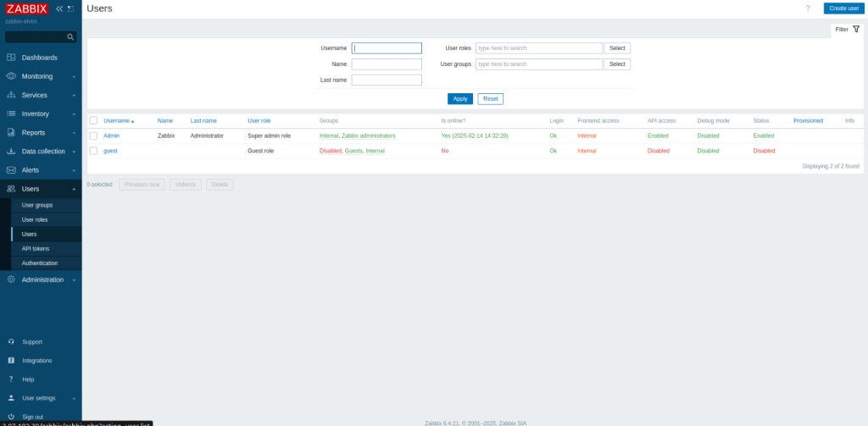Open the help question mark icon near Create user
The height and width of the screenshot is (426, 868).
click(x=807, y=8)
